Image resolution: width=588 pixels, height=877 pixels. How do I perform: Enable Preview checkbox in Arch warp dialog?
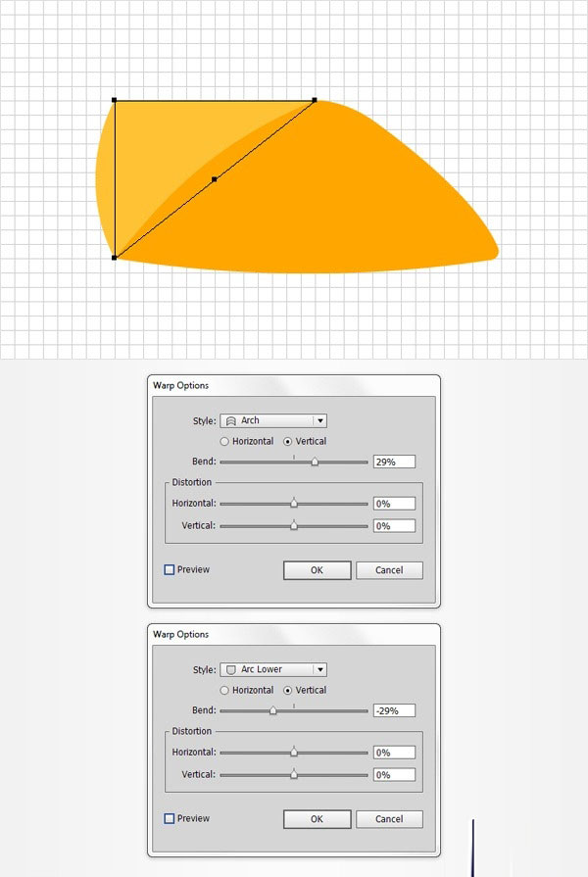[169, 569]
